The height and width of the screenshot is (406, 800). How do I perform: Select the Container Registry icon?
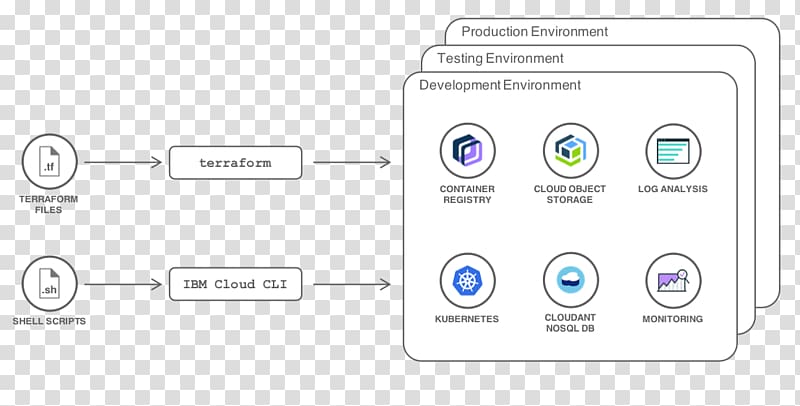(x=467, y=151)
